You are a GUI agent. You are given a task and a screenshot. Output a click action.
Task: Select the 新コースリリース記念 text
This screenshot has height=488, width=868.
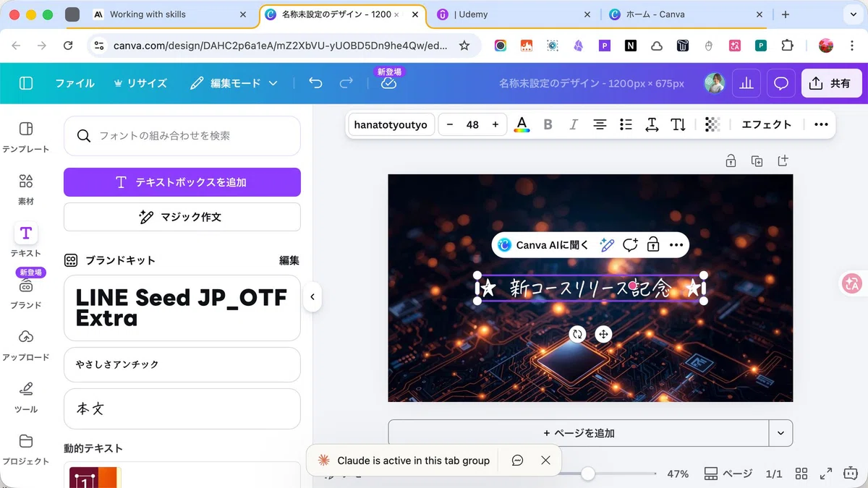pyautogui.click(x=590, y=288)
